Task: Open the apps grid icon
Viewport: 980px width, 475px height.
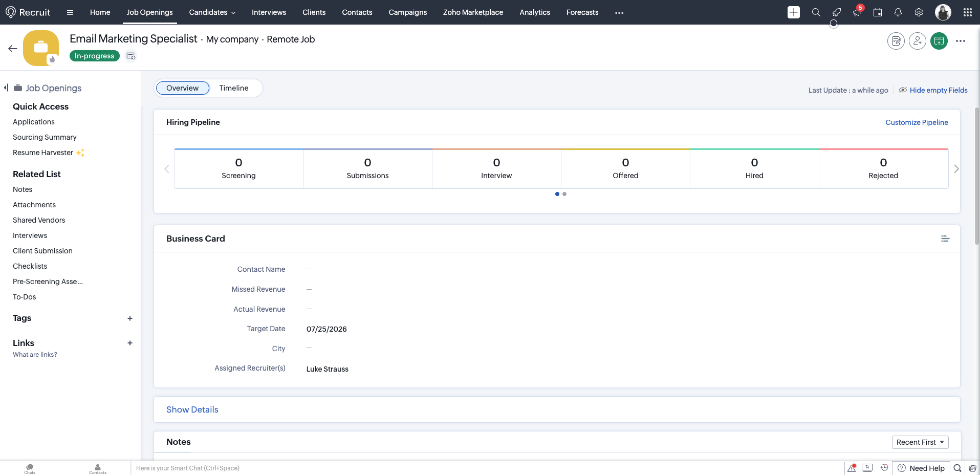Action: pos(968,12)
